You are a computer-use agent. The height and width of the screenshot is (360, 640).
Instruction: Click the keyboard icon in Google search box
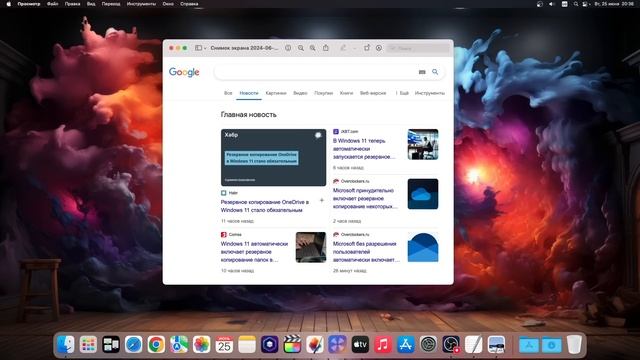(x=422, y=72)
